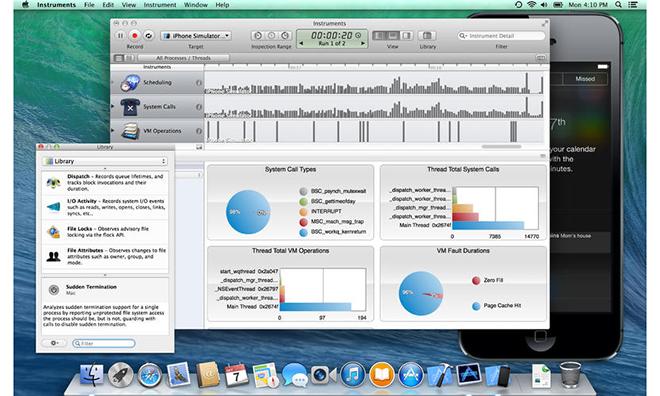660x396 pixels.
Task: Click the middle Inspection Range button
Action: click(x=271, y=36)
